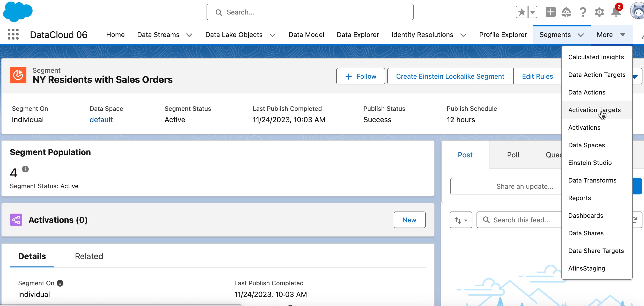Select Dashboards menu item

(x=597, y=216)
